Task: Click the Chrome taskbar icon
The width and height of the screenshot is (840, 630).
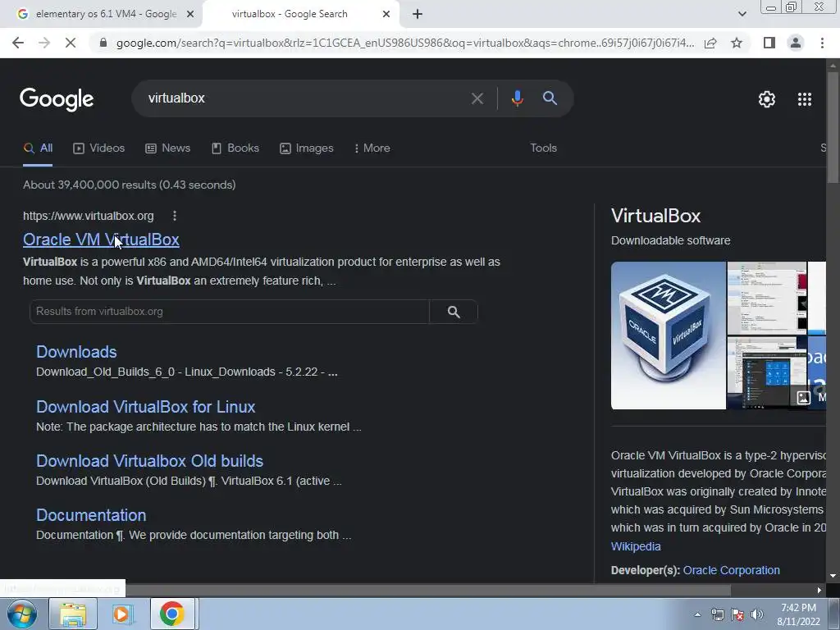Action: tap(171, 614)
